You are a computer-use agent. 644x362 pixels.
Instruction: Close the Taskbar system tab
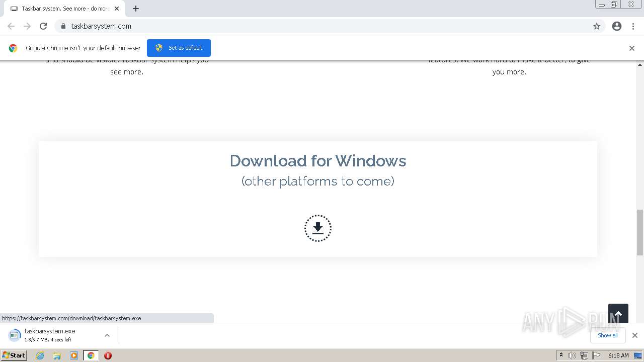(117, 9)
